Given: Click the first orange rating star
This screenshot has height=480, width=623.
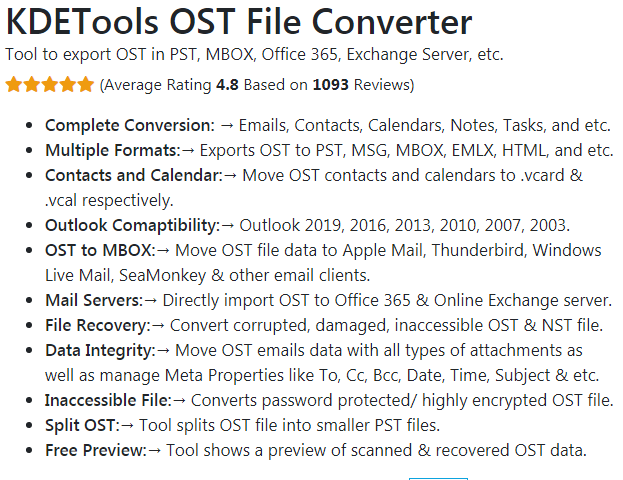Looking at the screenshot, I should [x=14, y=85].
